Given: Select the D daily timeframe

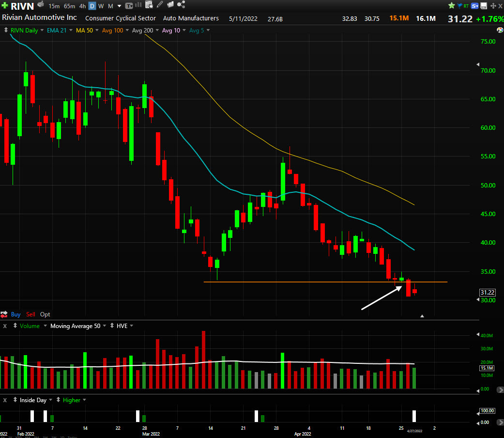Looking at the screenshot, I should click(x=92, y=6).
